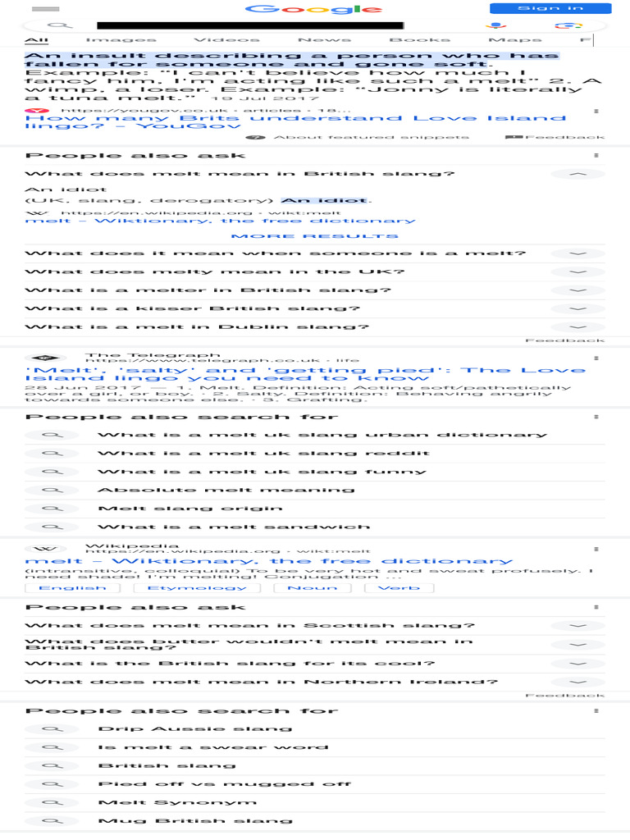Click search icon beside 'urban dictionary' suggestion

point(52,435)
